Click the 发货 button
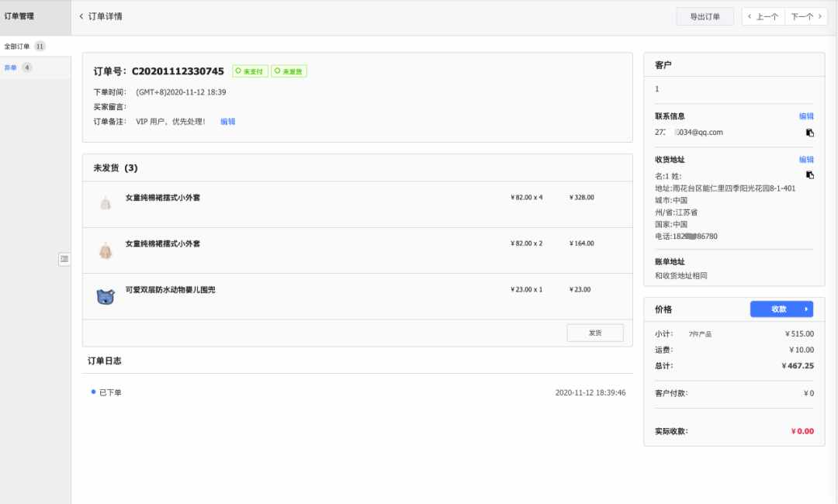 (595, 333)
